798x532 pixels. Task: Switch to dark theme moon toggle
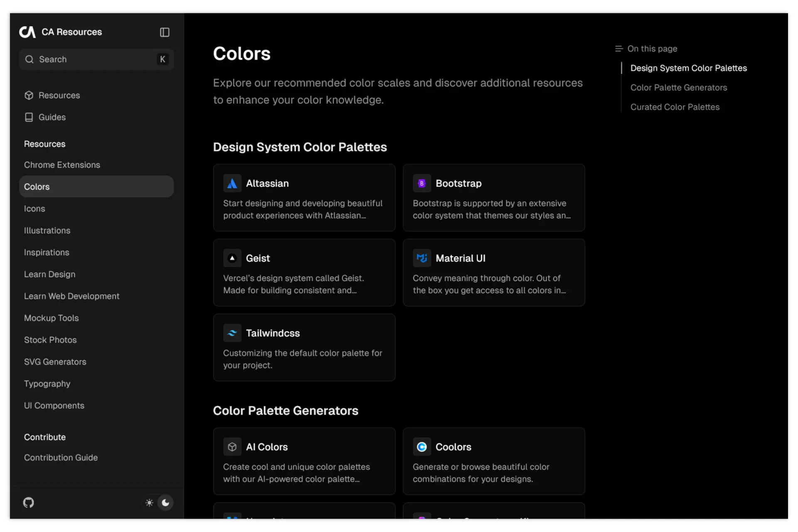[165, 502]
